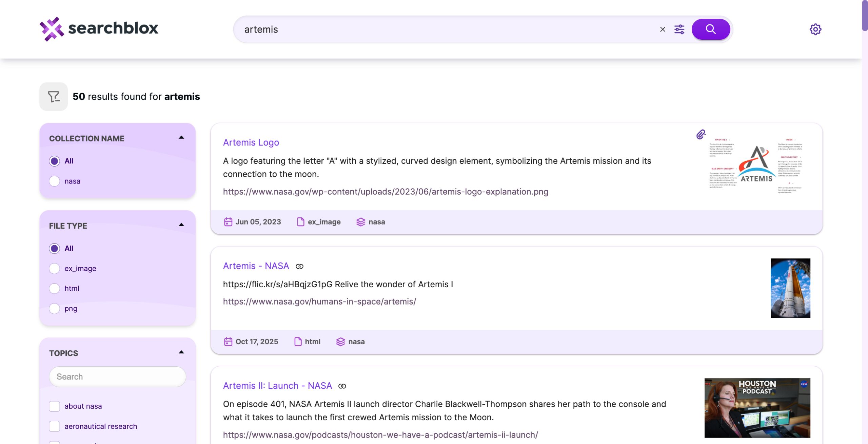Open the Artemis Logo result title
868x444 pixels.
pos(251,142)
